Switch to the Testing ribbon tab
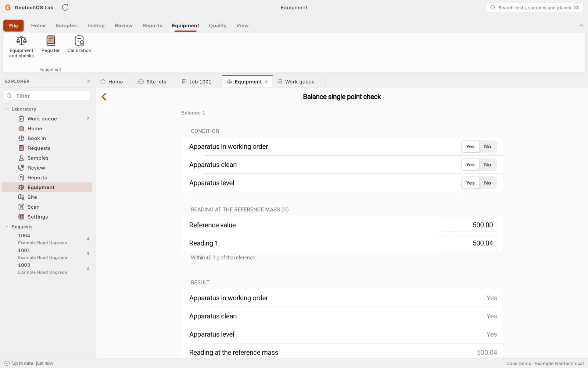The width and height of the screenshot is (588, 368). pos(96,26)
